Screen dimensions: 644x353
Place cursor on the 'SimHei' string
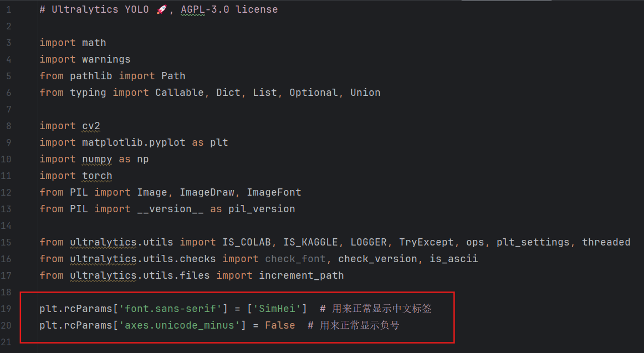pyautogui.click(x=277, y=309)
